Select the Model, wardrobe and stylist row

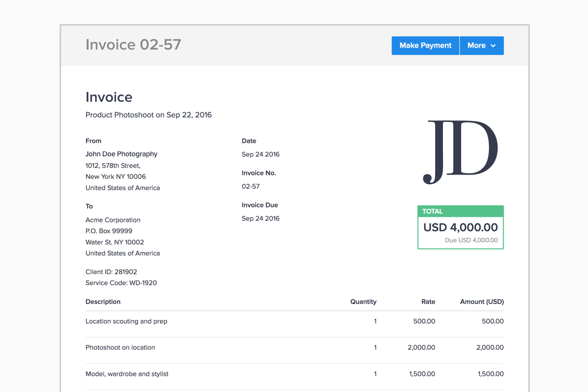coord(127,374)
